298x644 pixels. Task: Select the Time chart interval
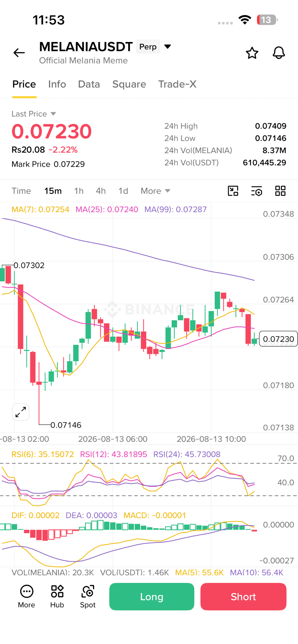(x=21, y=191)
